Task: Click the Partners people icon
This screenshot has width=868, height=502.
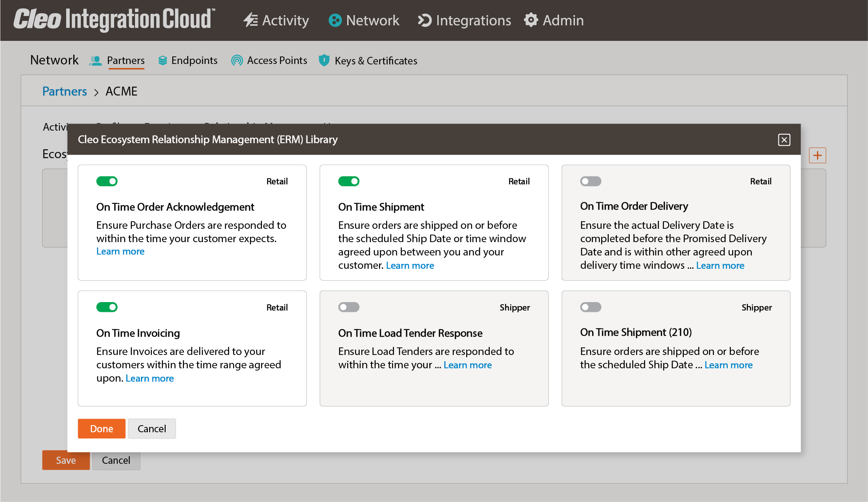Action: [95, 60]
